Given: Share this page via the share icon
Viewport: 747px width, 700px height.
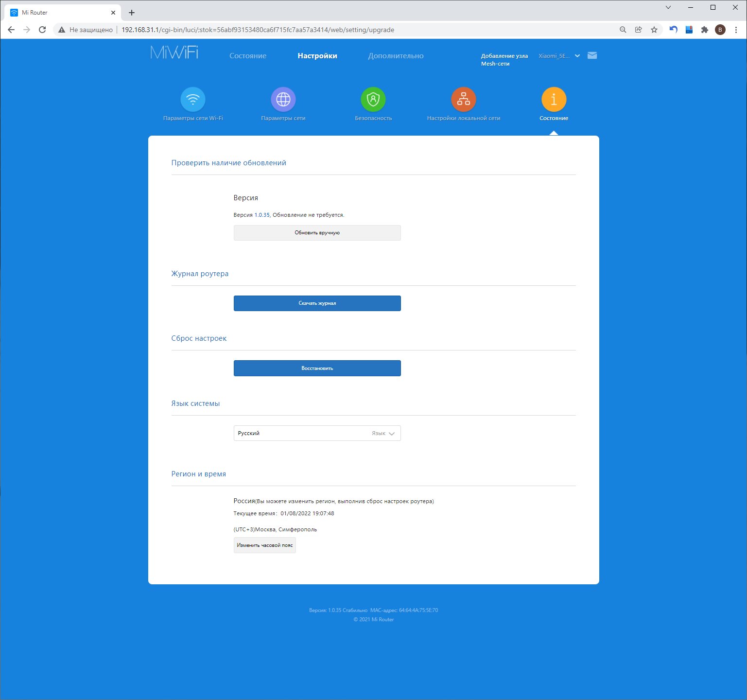Looking at the screenshot, I should [x=639, y=30].
